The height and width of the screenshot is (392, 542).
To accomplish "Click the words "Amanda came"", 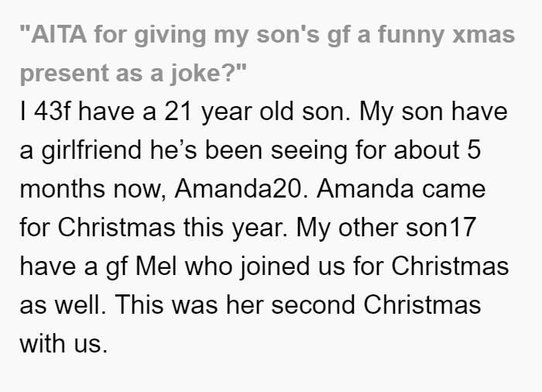I will [401, 189].
